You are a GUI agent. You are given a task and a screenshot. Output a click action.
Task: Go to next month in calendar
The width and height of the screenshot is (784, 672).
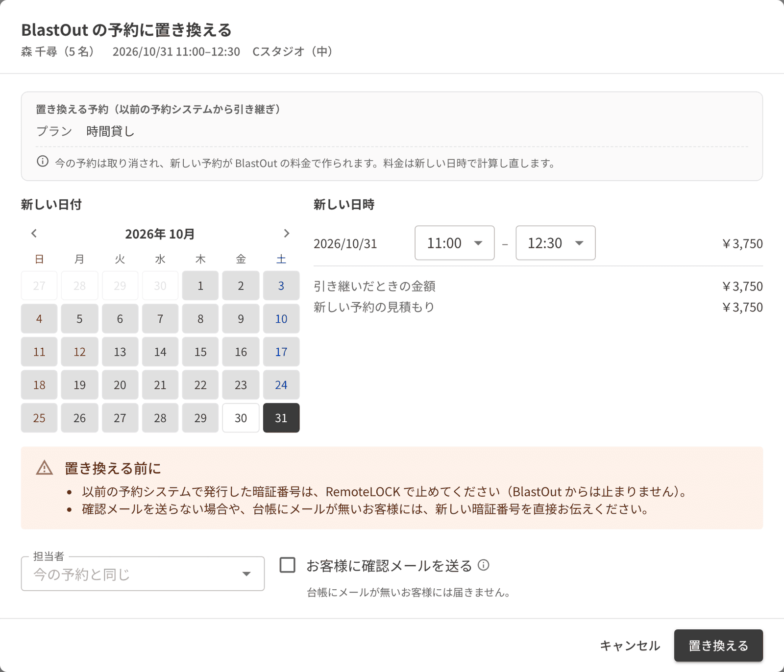[x=287, y=234]
